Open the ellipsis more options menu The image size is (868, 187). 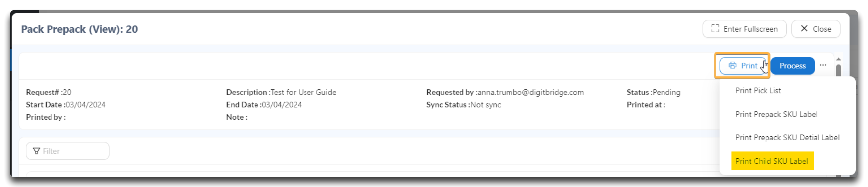[x=823, y=65]
